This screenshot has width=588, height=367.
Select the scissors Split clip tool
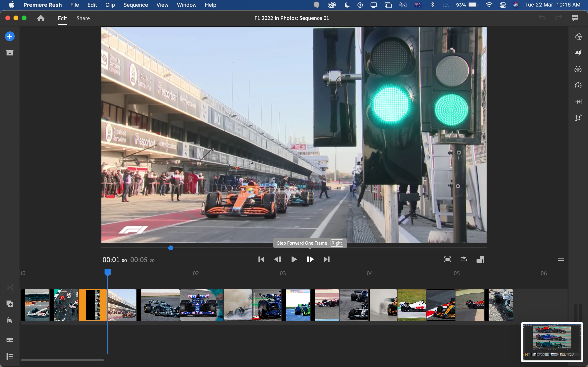pyautogui.click(x=10, y=288)
